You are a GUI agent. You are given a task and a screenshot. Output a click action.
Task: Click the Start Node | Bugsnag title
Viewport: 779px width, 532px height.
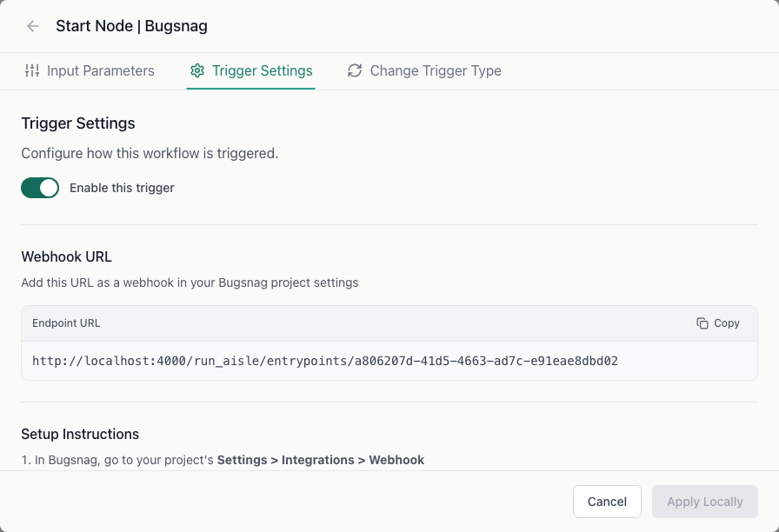click(131, 26)
